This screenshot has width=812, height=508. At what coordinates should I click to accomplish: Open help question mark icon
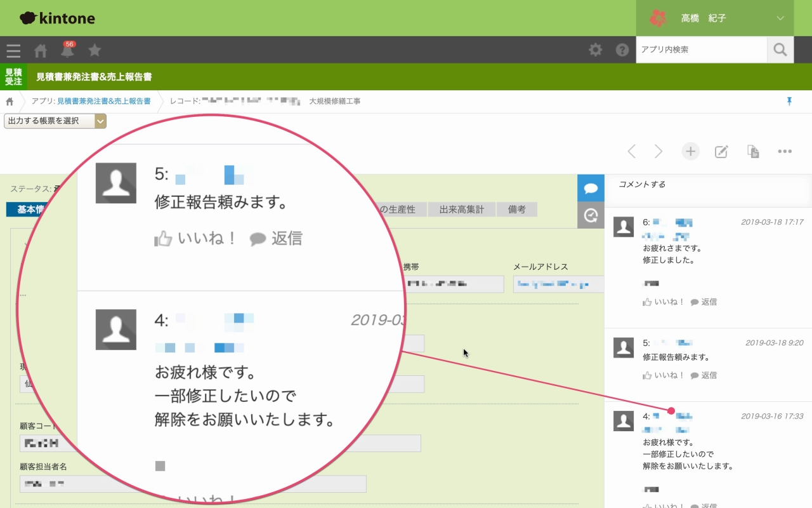pos(622,50)
